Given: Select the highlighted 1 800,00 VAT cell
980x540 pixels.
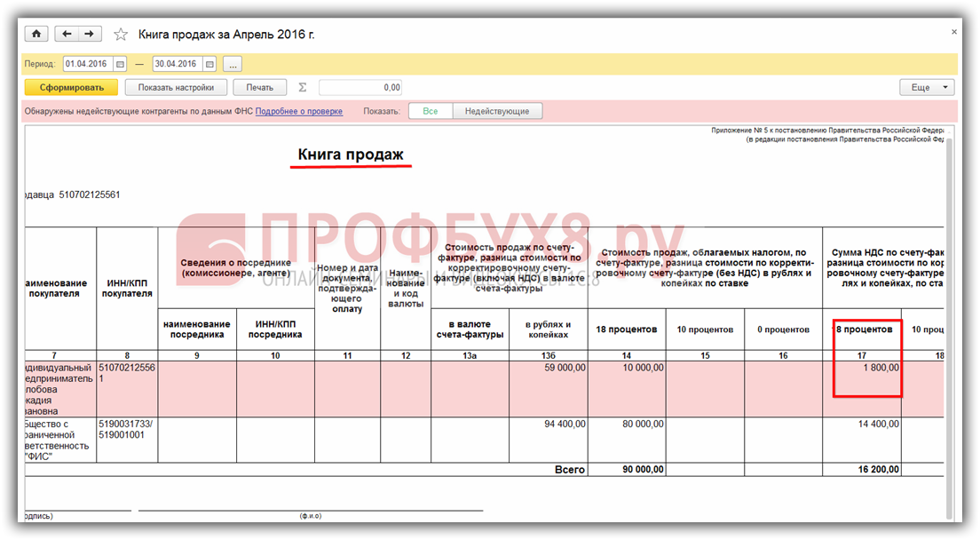Looking at the screenshot, I should point(867,368).
